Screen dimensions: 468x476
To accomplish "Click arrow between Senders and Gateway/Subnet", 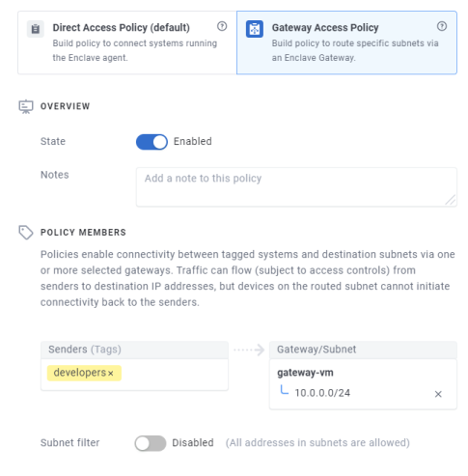I will click(x=249, y=350).
